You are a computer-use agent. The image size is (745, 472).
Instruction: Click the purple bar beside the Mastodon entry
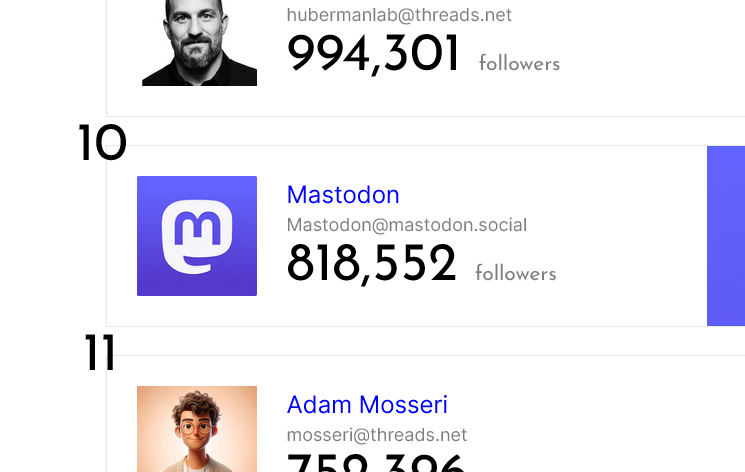tap(725, 236)
